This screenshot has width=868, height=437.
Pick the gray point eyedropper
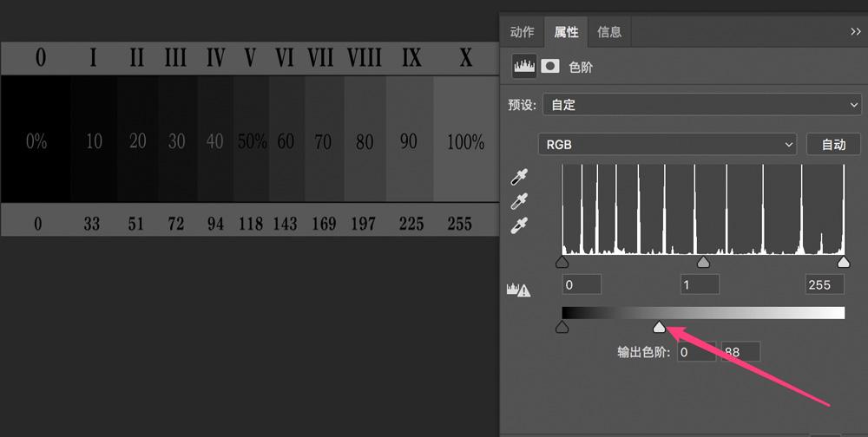[x=519, y=201]
